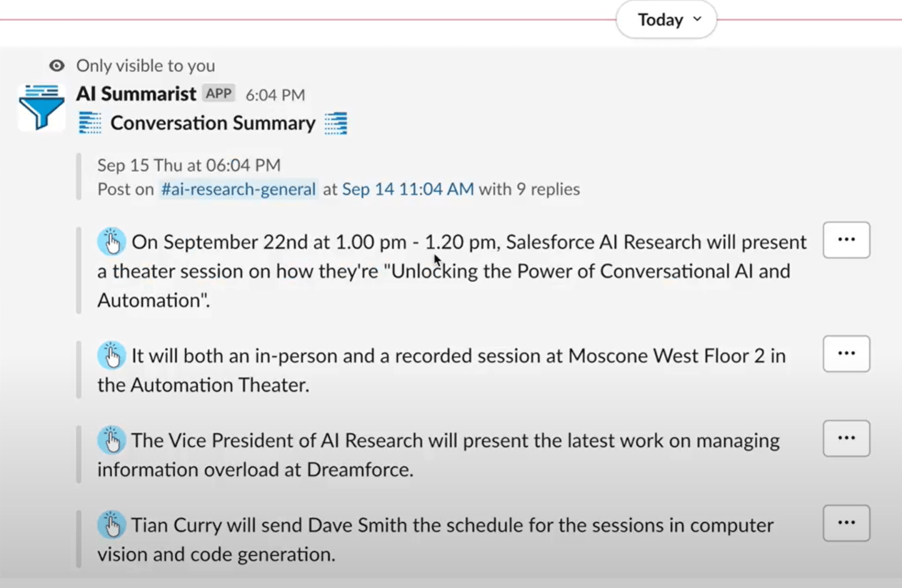Click the AI Summarist funnel avatar
This screenshot has width=902, height=588.
click(41, 107)
